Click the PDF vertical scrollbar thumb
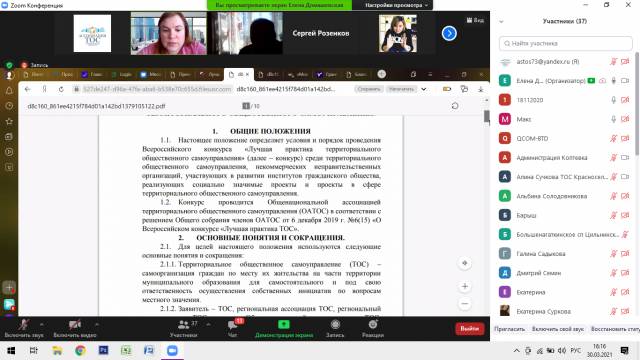The image size is (640, 360). (487, 116)
